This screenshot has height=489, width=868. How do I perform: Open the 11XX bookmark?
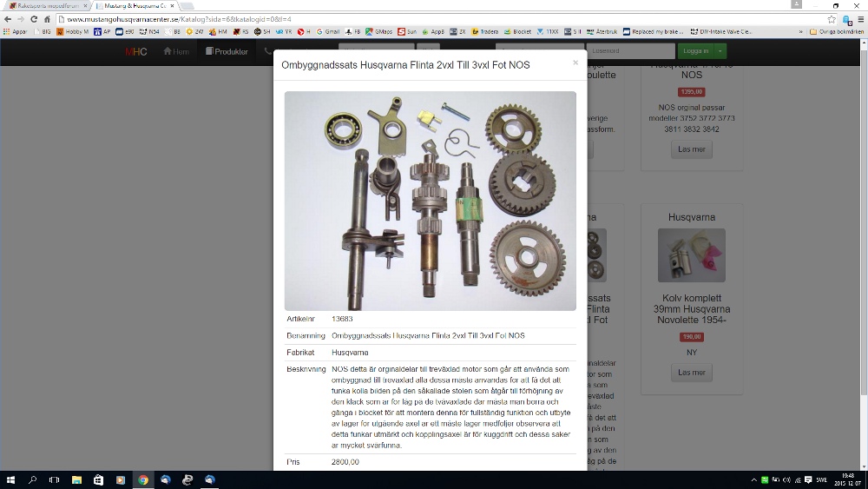pos(548,31)
